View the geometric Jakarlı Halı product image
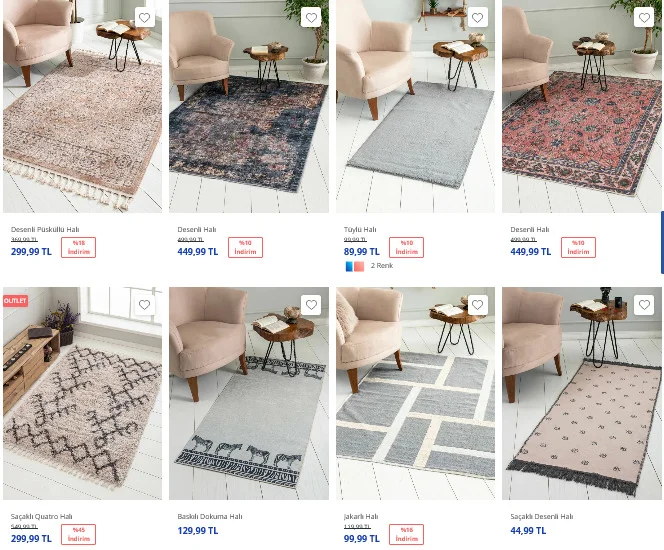 point(415,393)
